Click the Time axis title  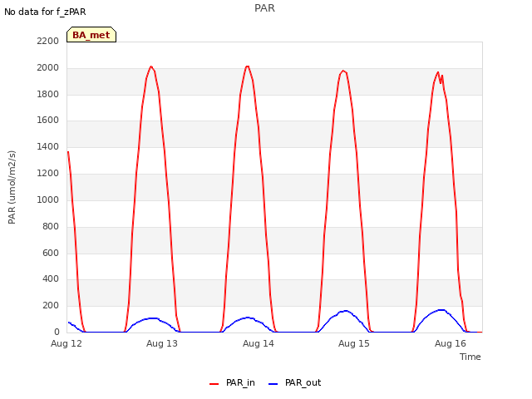pyautogui.click(x=470, y=357)
